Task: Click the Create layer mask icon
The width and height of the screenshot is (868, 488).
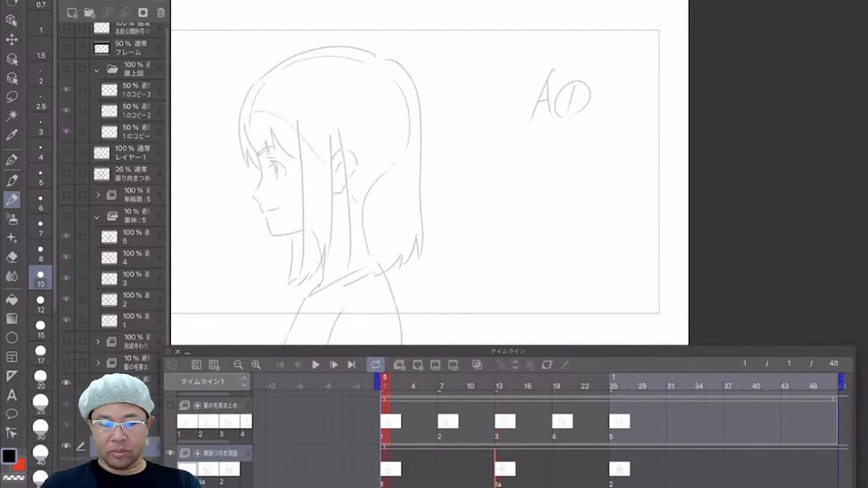Action: [143, 12]
